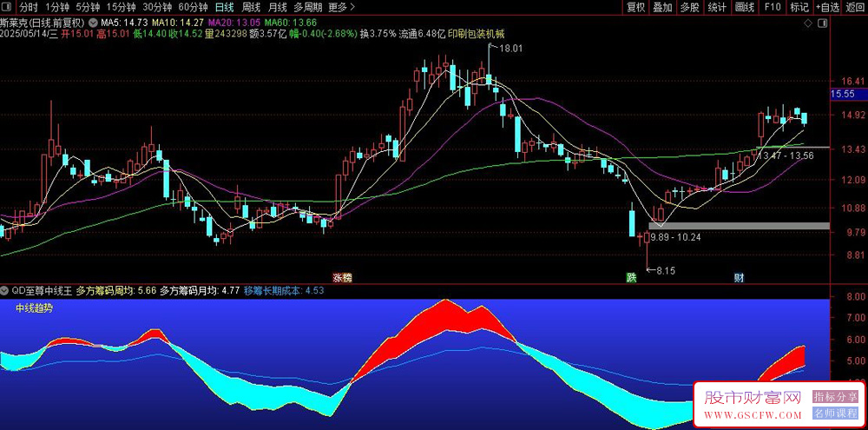Select the 60分钟 period tab

point(194,7)
